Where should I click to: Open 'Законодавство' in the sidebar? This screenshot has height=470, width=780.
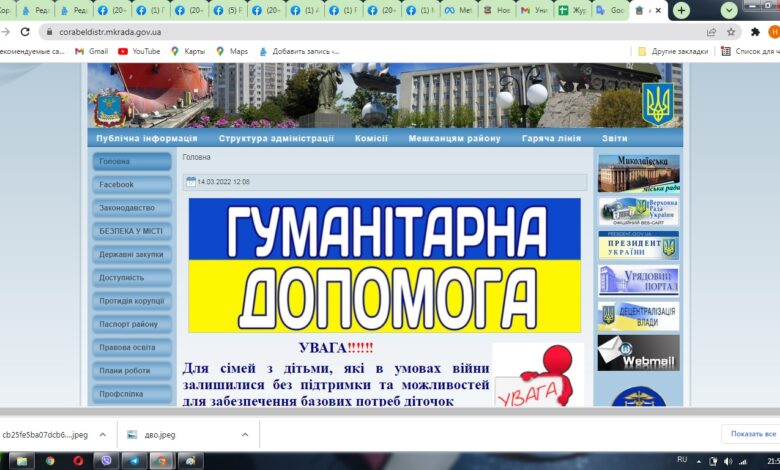[132, 208]
